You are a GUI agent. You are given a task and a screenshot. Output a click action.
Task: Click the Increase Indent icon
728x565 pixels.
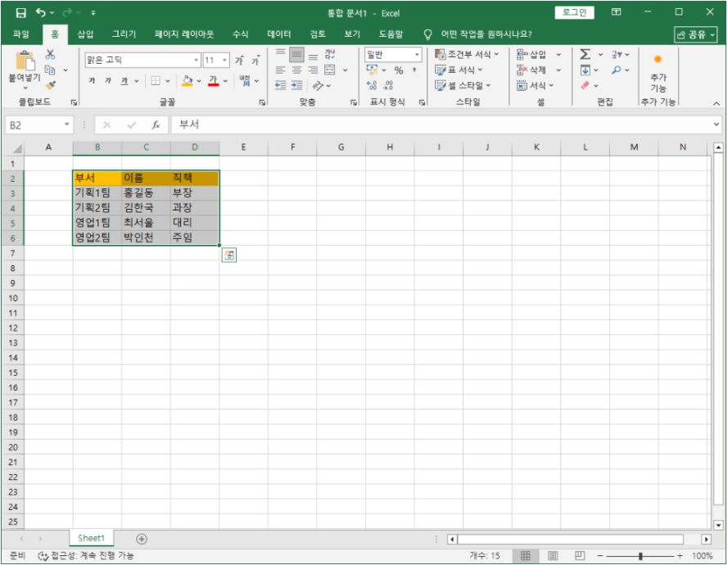coord(297,85)
